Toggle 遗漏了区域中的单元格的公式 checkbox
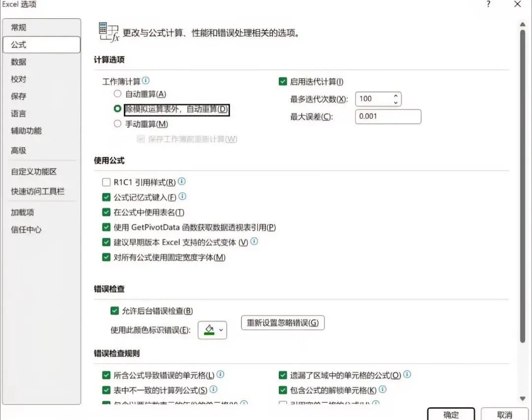Image resolution: width=532 pixels, height=420 pixels. click(283, 375)
